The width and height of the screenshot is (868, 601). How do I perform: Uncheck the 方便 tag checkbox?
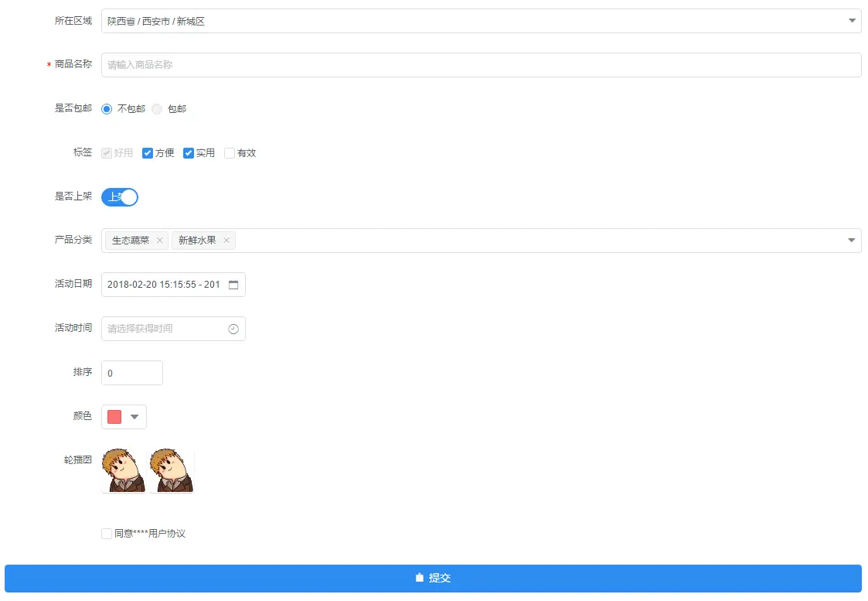147,152
